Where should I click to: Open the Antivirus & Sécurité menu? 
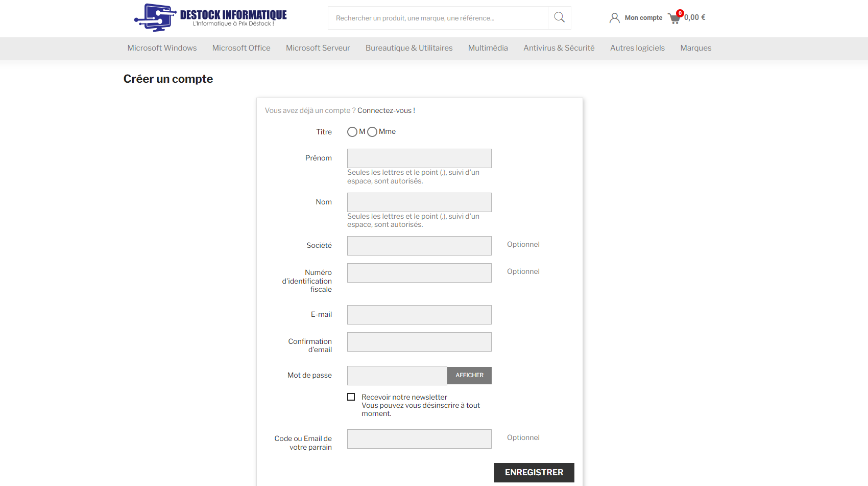coord(559,48)
